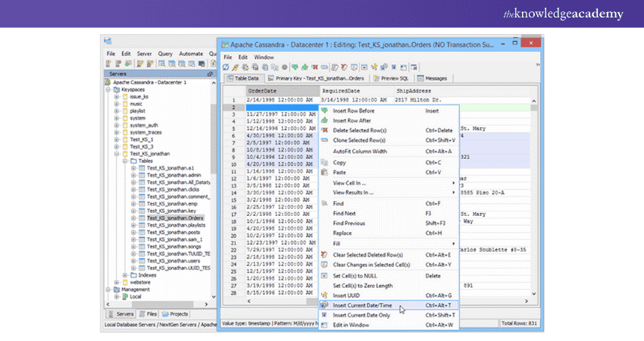Choose Find Next in context menu
644x341 pixels.
(x=389, y=213)
